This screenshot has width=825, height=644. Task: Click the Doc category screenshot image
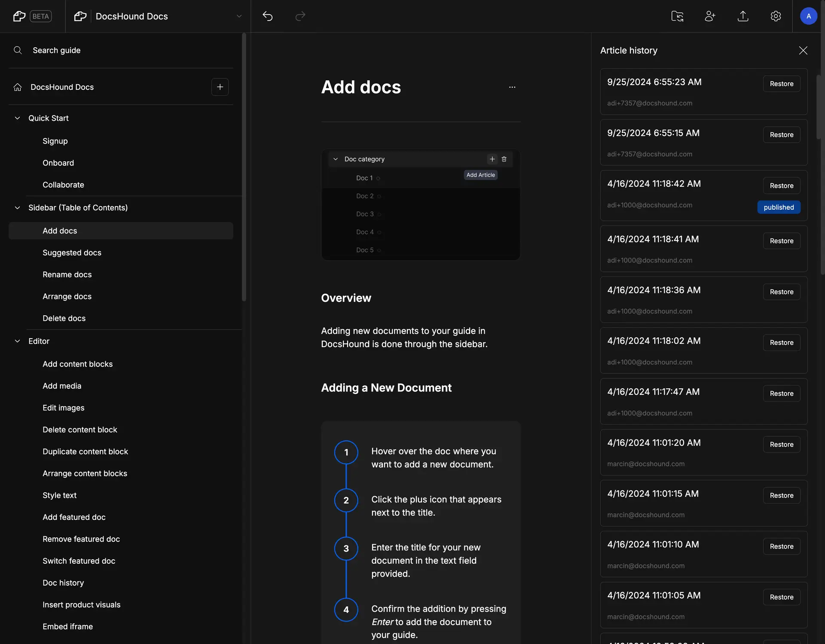pyautogui.click(x=421, y=204)
